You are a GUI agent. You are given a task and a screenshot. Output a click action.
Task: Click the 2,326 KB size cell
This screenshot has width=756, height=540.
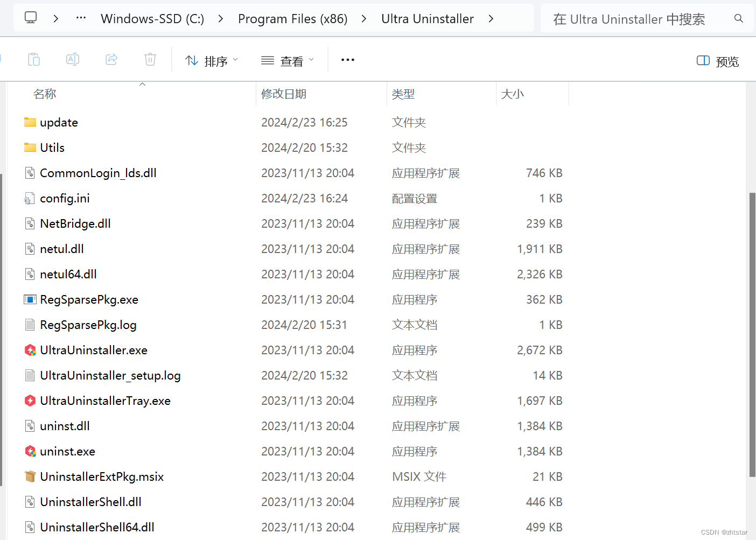[540, 274]
